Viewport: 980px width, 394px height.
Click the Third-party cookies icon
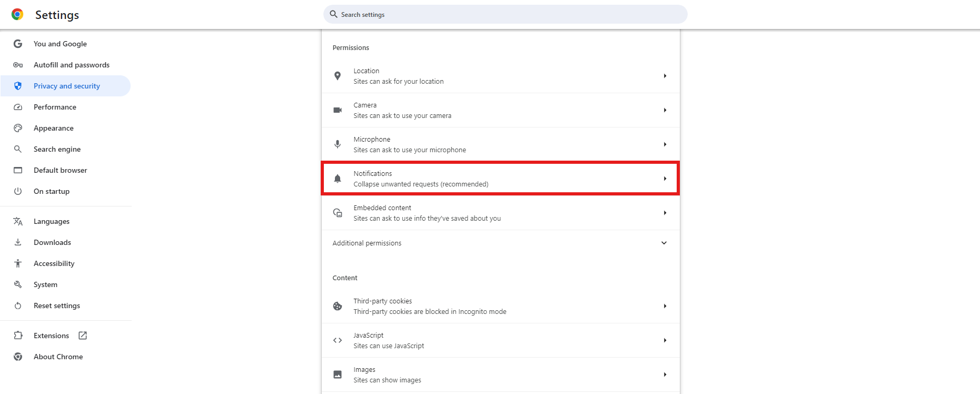pyautogui.click(x=338, y=306)
